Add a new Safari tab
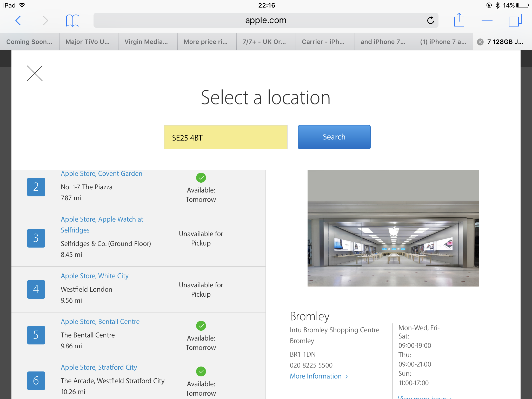The image size is (532, 399). click(x=487, y=20)
